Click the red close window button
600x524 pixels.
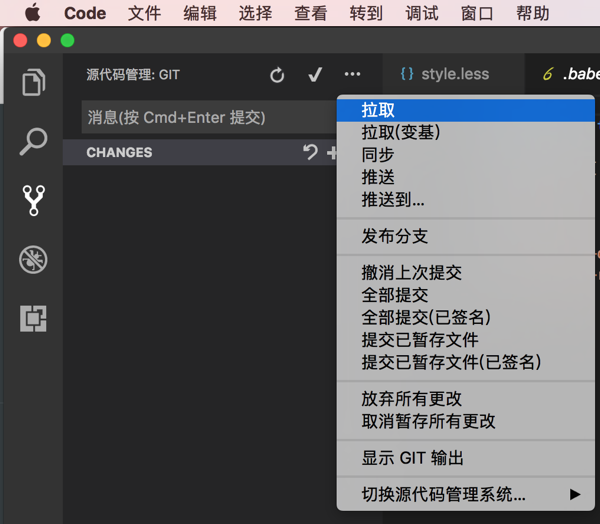[20, 40]
